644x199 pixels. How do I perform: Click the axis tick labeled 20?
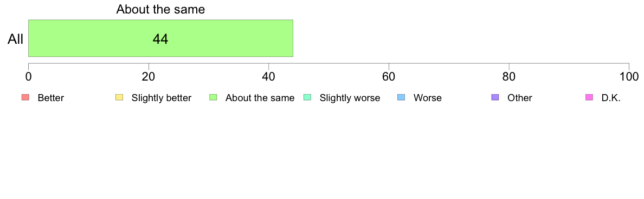coord(149,77)
